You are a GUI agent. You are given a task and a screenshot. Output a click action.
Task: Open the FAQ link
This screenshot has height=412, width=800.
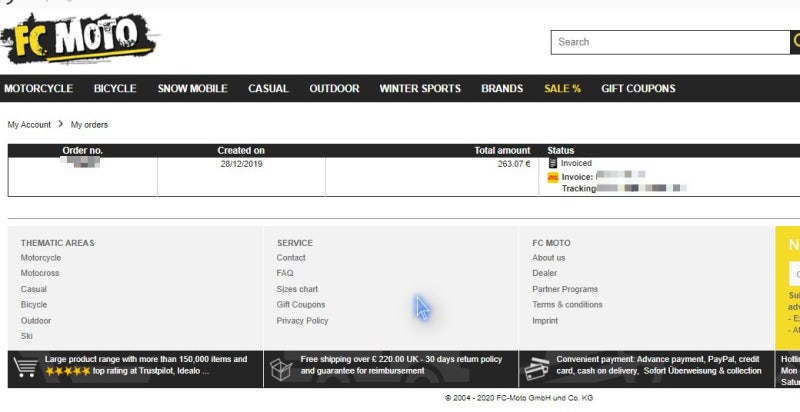click(x=285, y=273)
